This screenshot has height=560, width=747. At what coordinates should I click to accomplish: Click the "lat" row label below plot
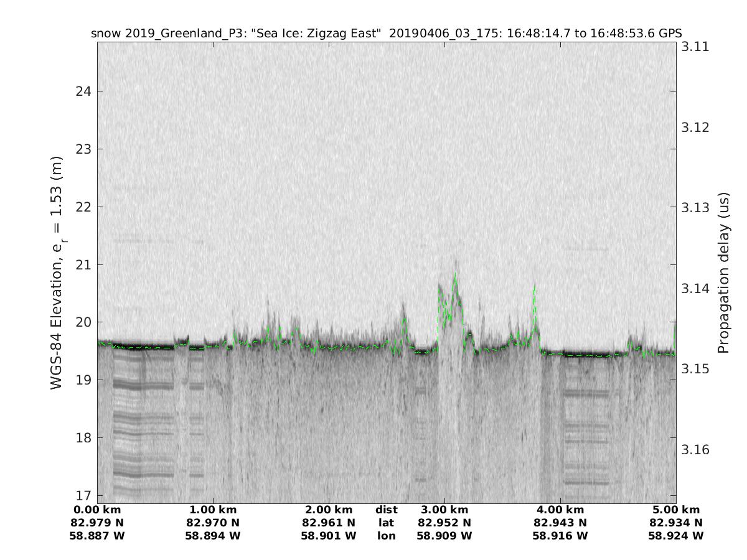pyautogui.click(x=386, y=523)
